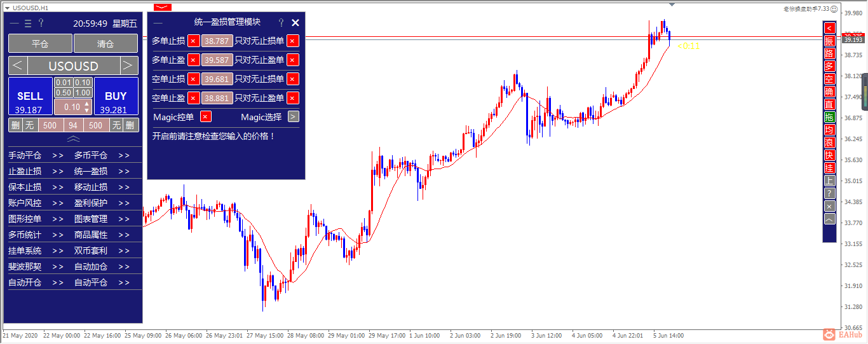
Task: Click the red collapse tab above the chart
Action: (x=163, y=7)
